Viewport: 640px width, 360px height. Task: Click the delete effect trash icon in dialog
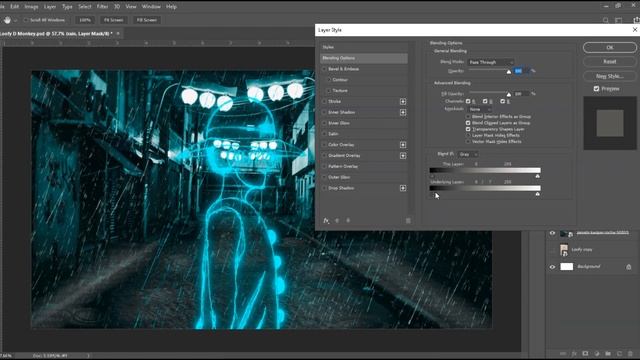[x=408, y=221]
